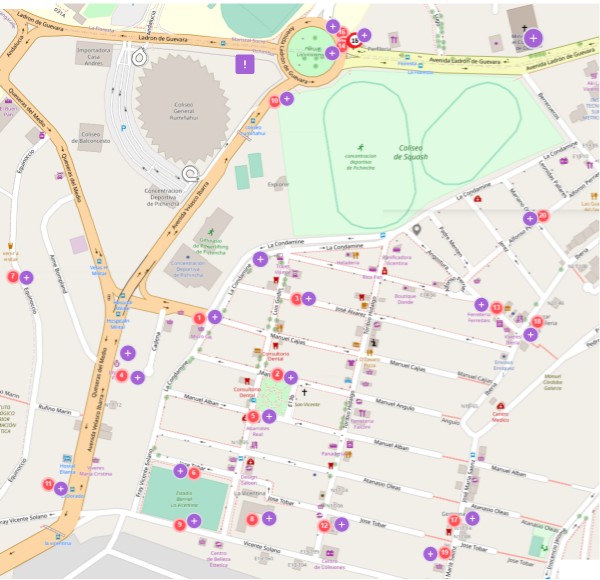
Task: Select red marker number 1
Action: pyautogui.click(x=200, y=318)
